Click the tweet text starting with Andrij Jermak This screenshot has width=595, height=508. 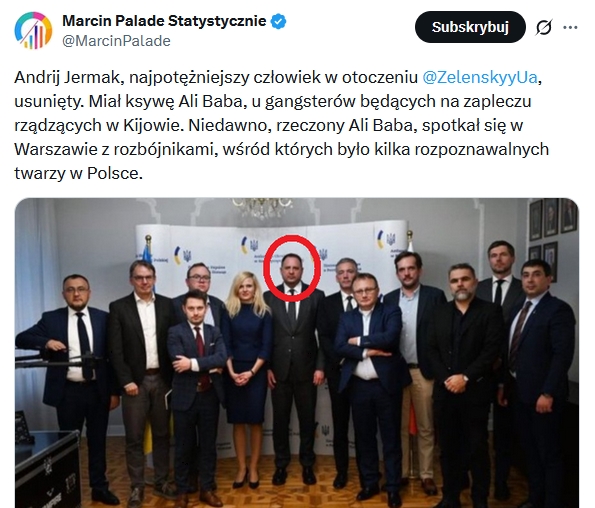tap(282, 125)
